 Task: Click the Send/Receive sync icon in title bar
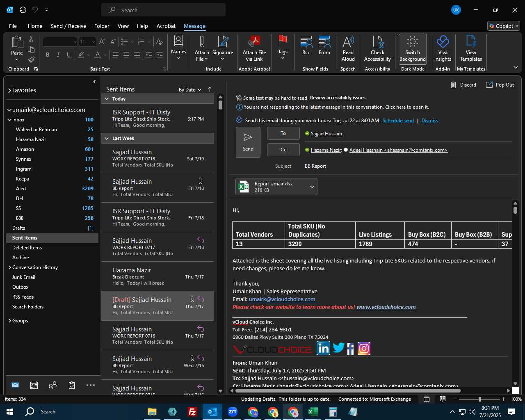(23, 10)
